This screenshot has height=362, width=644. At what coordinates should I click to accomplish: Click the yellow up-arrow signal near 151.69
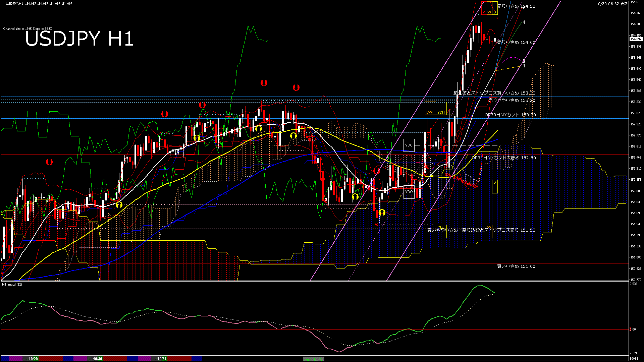pyautogui.click(x=382, y=212)
